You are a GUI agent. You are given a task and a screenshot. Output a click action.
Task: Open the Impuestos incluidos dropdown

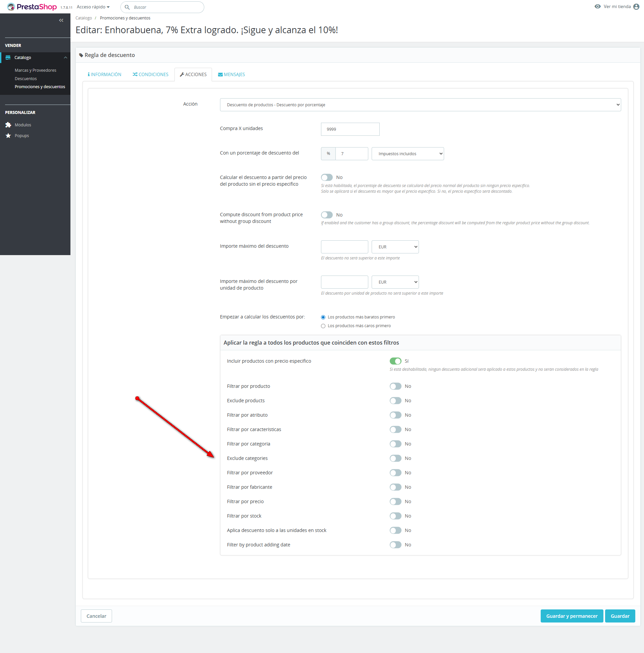tap(407, 154)
